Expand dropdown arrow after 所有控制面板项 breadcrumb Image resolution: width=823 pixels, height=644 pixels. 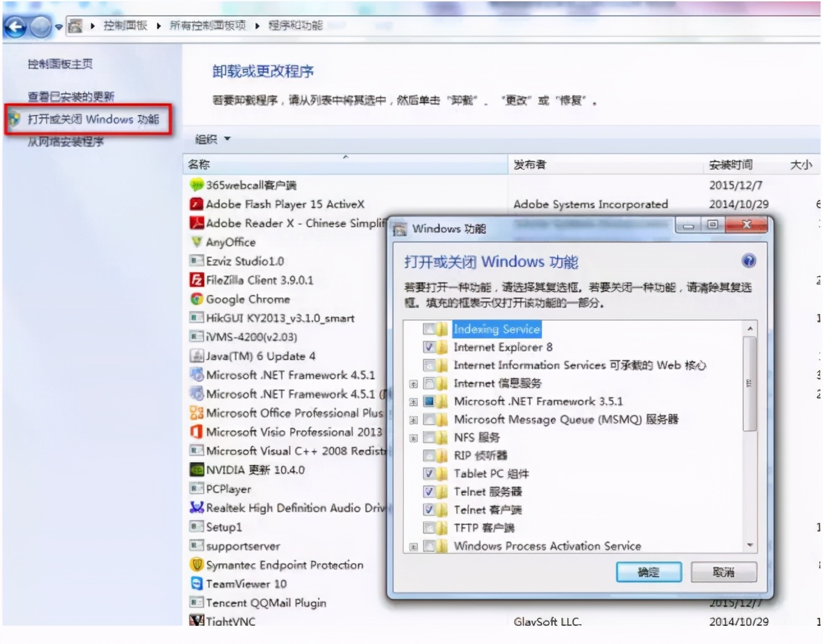click(257, 26)
